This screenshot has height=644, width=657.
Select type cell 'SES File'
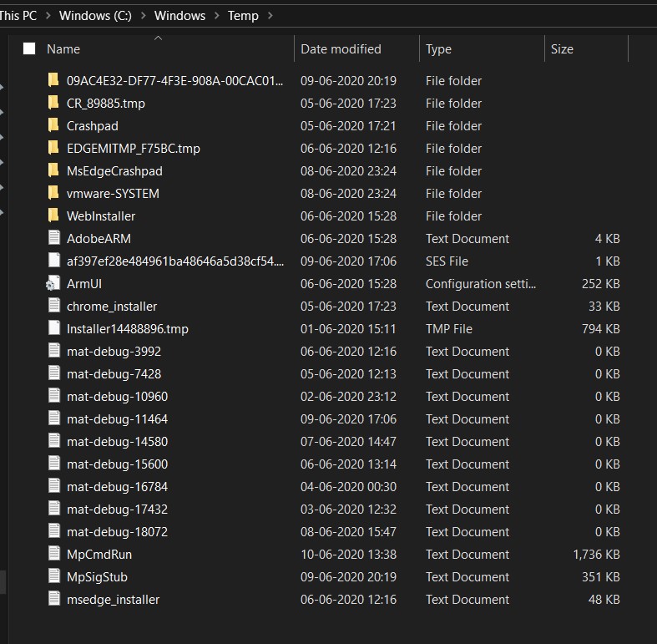coord(447,261)
